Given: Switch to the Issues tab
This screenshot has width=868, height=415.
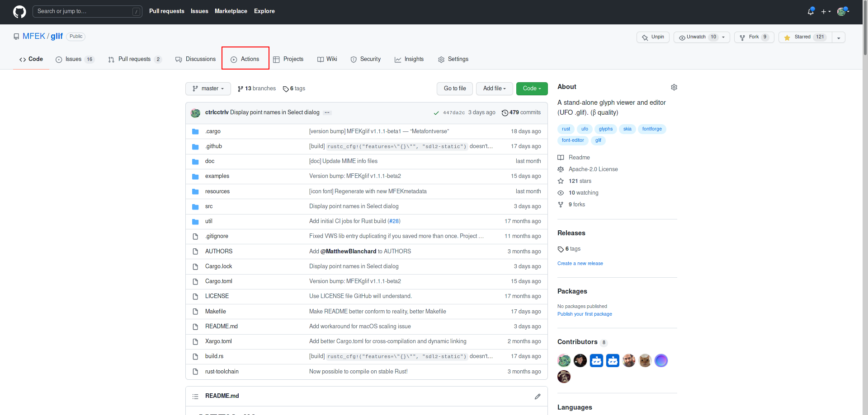Looking at the screenshot, I should click(x=75, y=59).
